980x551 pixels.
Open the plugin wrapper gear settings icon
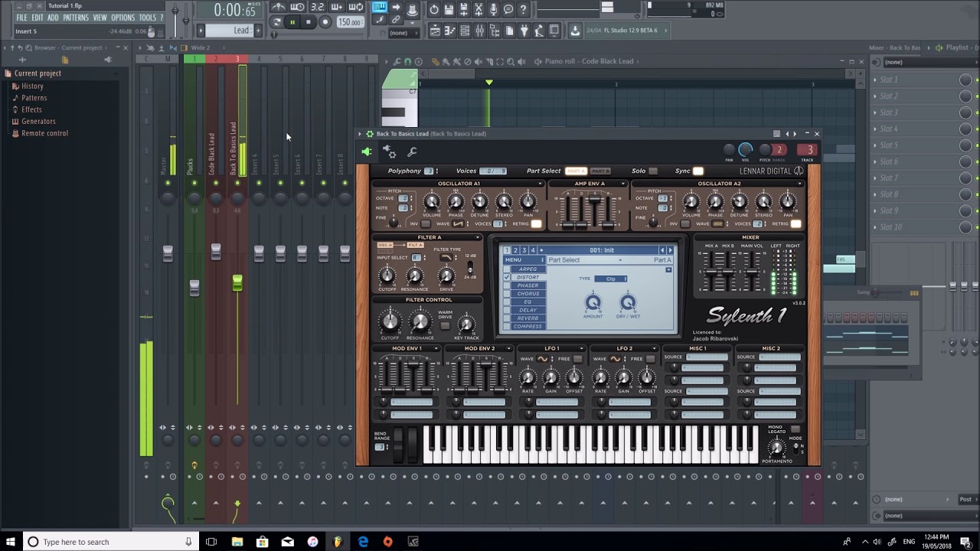(389, 151)
